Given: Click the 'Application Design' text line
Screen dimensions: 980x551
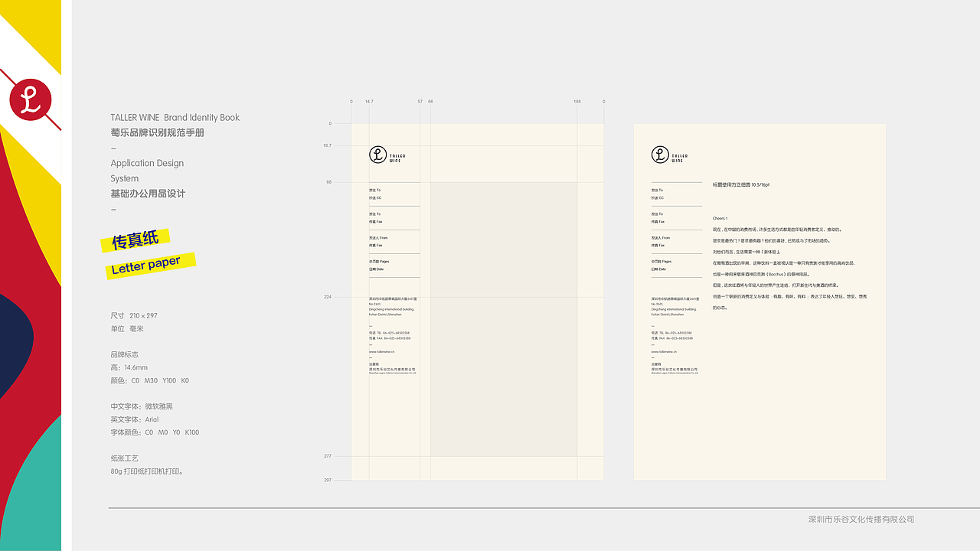Looking at the screenshot, I should tap(147, 163).
